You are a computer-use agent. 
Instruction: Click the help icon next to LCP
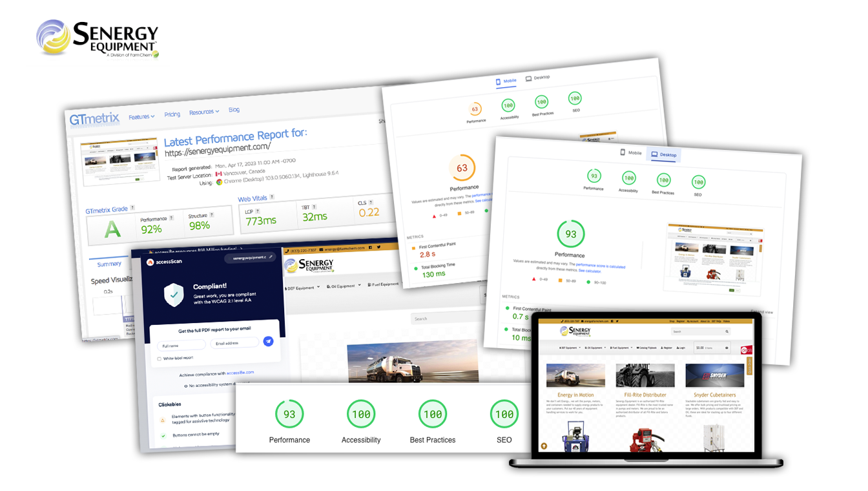coord(258,211)
